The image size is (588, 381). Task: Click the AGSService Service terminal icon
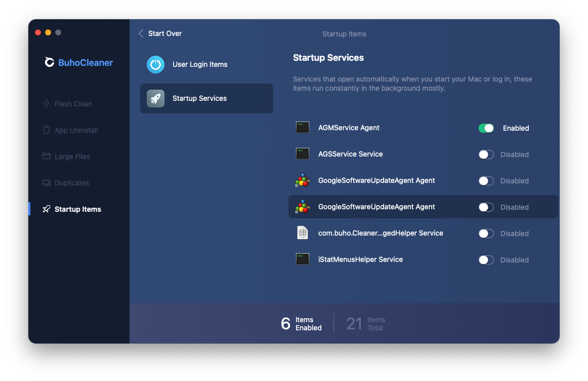coord(302,154)
